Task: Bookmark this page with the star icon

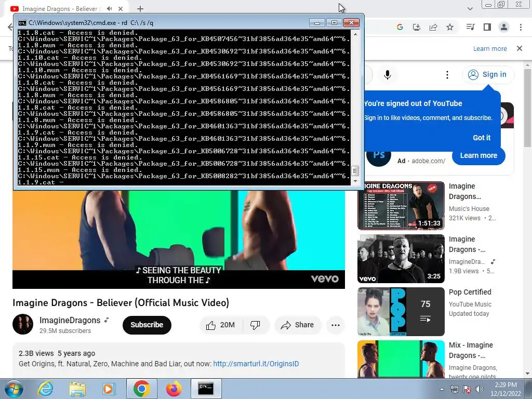Action: tap(450, 27)
